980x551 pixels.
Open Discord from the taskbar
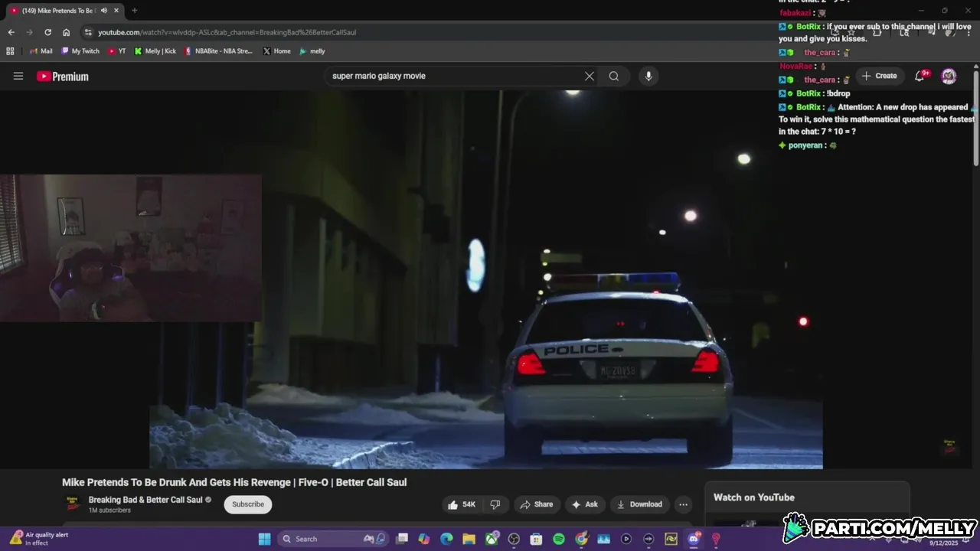pyautogui.click(x=694, y=539)
